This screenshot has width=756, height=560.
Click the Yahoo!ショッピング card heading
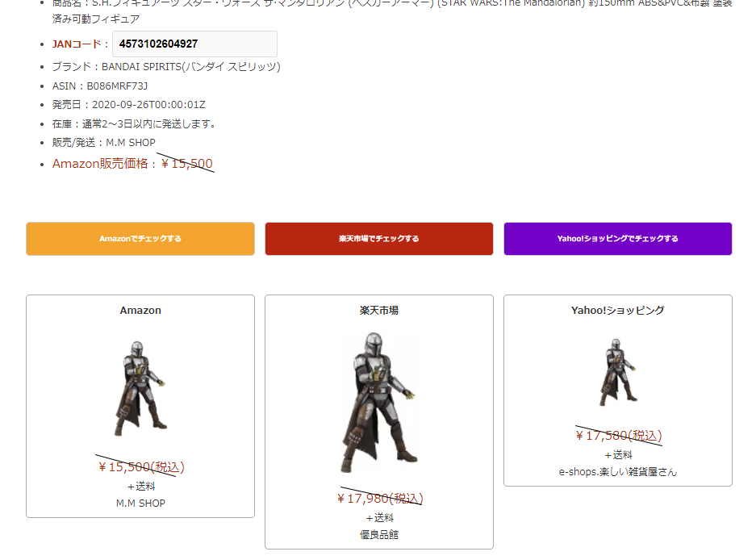[617, 310]
